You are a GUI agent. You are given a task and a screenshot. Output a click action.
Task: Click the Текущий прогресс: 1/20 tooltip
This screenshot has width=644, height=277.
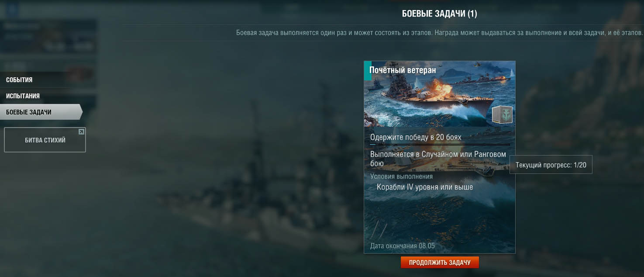(x=551, y=165)
